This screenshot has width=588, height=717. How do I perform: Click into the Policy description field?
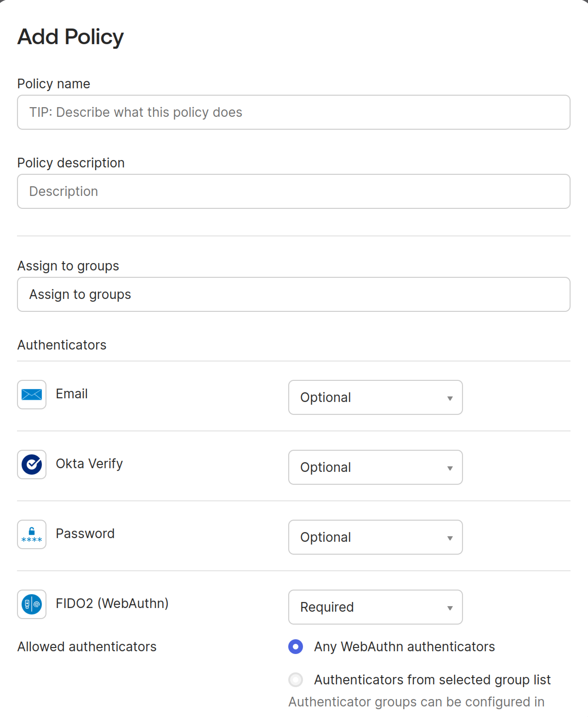(x=293, y=192)
